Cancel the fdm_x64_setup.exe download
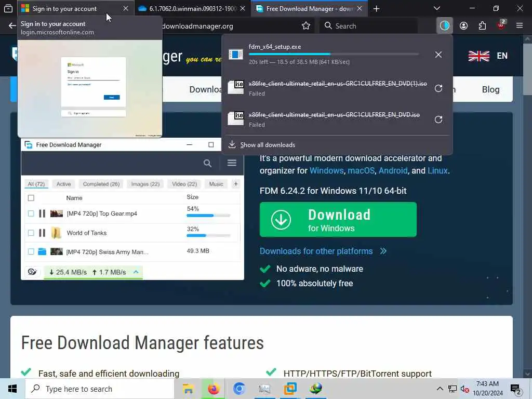The width and height of the screenshot is (532, 399). click(x=438, y=54)
